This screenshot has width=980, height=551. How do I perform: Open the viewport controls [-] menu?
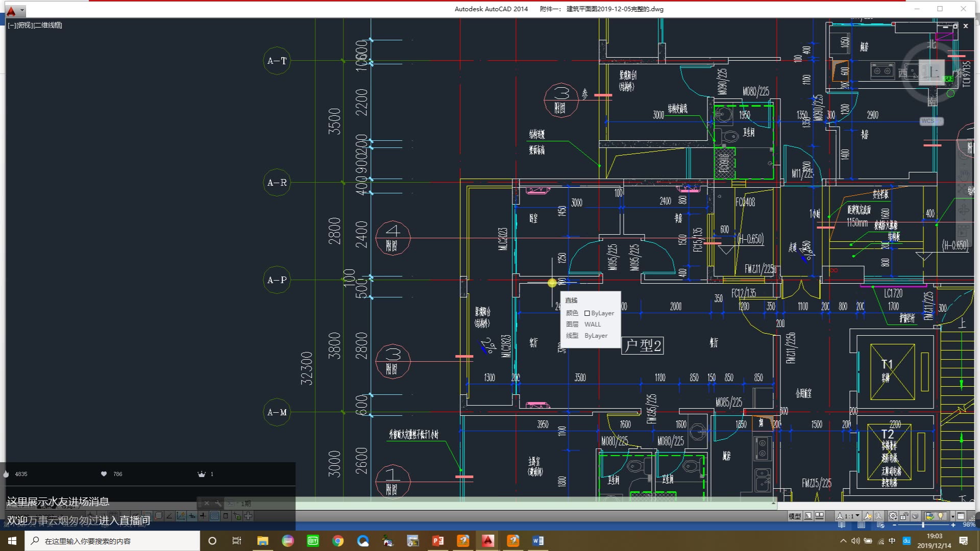(11, 25)
